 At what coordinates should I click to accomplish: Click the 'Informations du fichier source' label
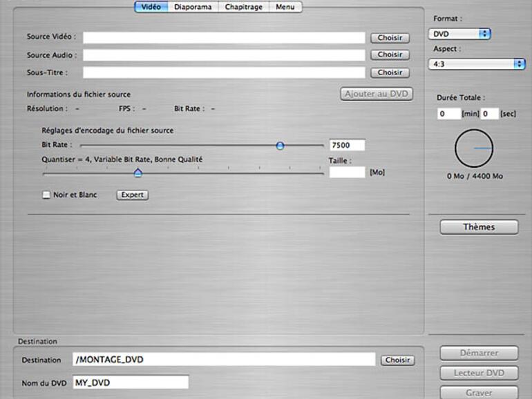coord(79,95)
